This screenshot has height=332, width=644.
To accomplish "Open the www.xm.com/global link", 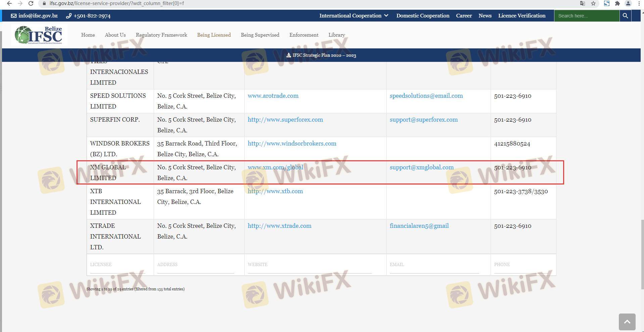I will click(275, 167).
